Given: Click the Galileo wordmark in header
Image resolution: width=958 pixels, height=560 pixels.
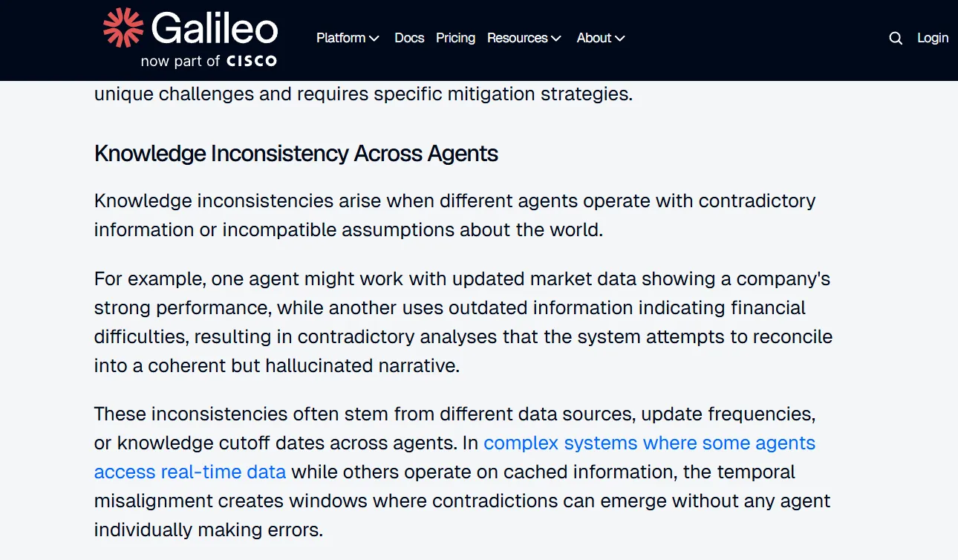Looking at the screenshot, I should point(215,29).
